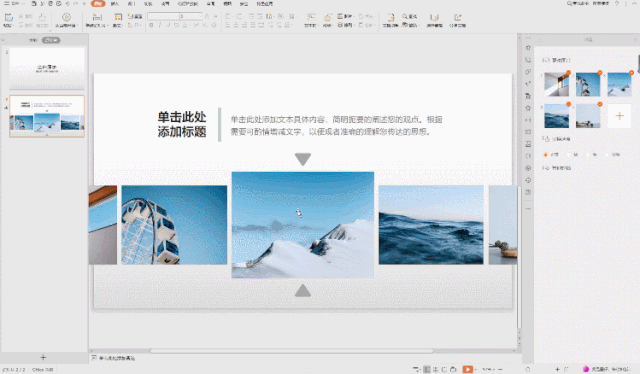Toggle orange checkmark on snowy mountain thumbnail
The width and height of the screenshot is (640, 374).
coord(631,73)
